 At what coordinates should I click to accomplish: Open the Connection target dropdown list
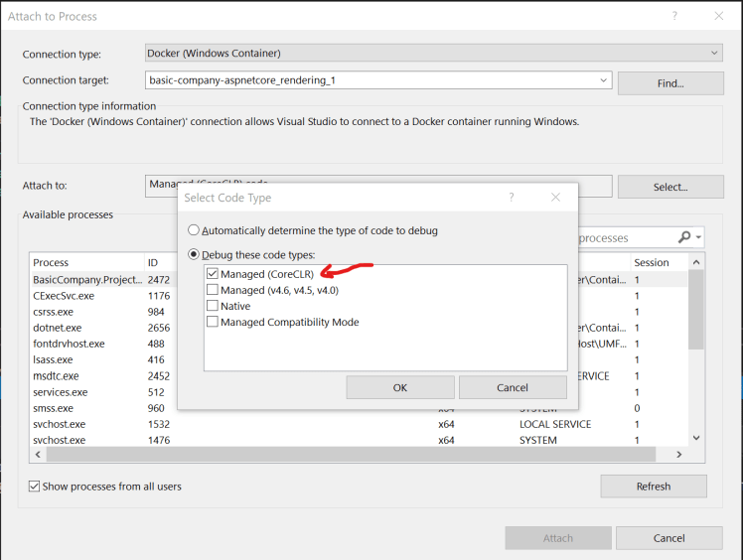(x=603, y=80)
